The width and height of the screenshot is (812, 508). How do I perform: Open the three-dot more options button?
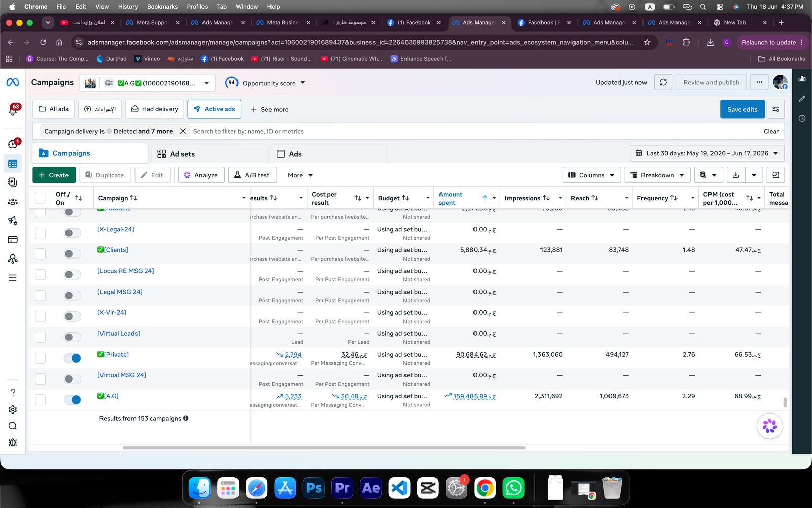pos(759,82)
